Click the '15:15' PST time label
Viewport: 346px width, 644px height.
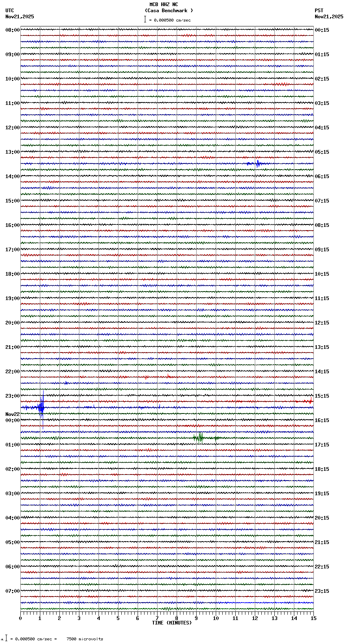(322, 396)
